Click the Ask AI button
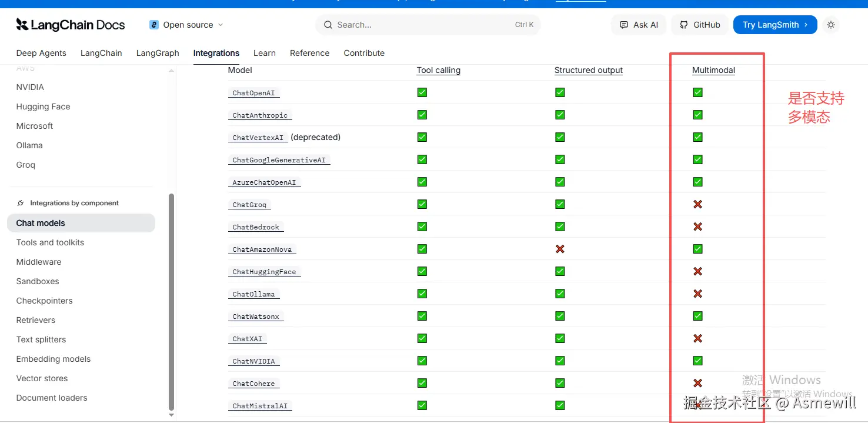The width and height of the screenshot is (868, 423). click(639, 25)
